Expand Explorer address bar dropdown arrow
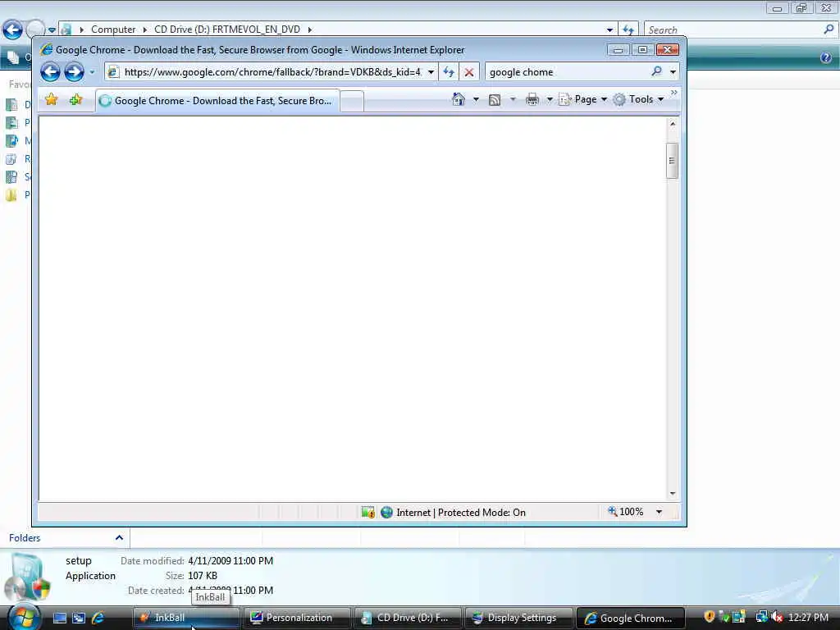 [609, 30]
